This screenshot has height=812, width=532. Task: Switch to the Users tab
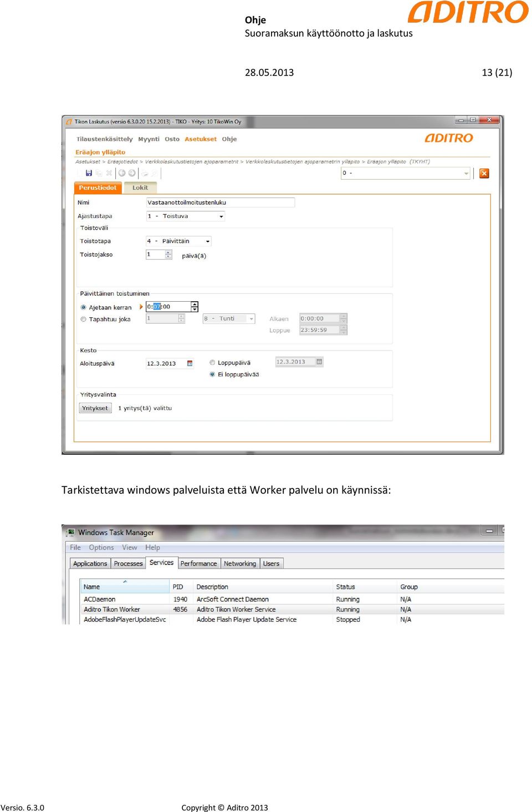pyautogui.click(x=271, y=564)
